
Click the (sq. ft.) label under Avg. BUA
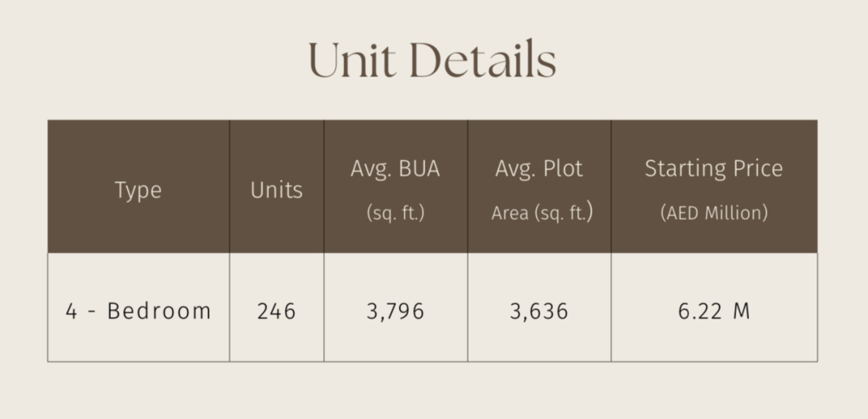pyautogui.click(x=395, y=213)
